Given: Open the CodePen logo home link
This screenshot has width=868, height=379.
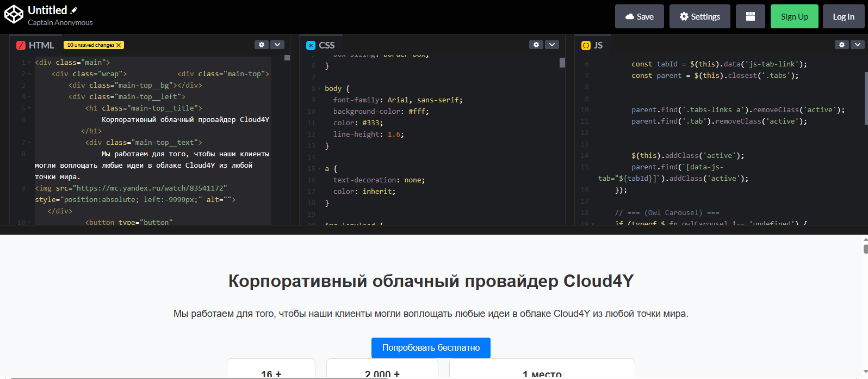Looking at the screenshot, I should point(14,15).
